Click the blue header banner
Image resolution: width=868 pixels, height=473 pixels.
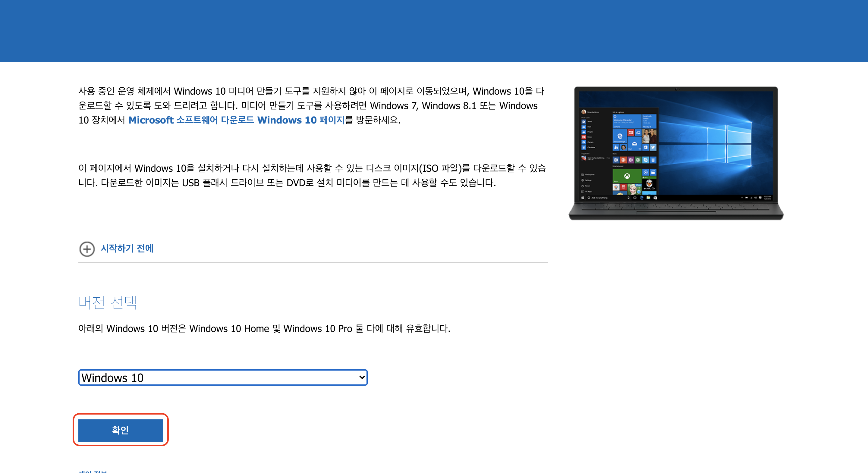[x=434, y=31]
